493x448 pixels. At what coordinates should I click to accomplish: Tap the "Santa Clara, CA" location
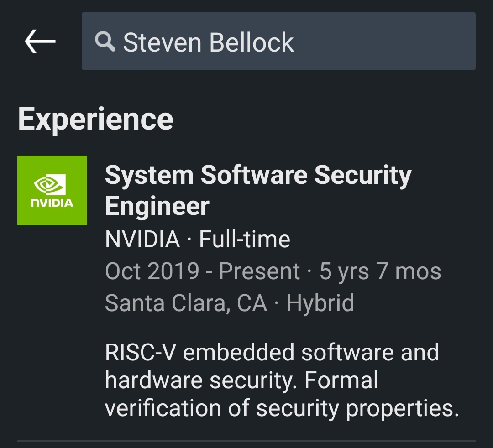tap(186, 303)
